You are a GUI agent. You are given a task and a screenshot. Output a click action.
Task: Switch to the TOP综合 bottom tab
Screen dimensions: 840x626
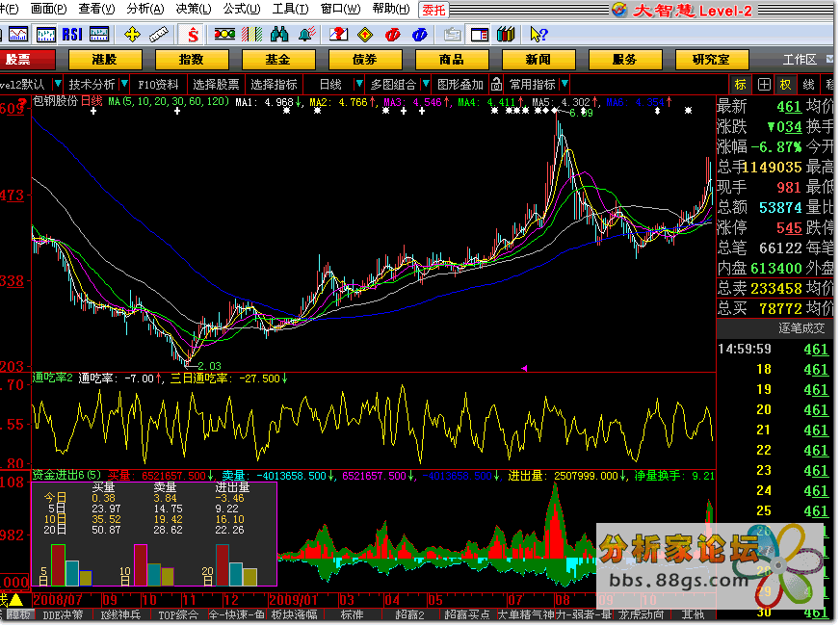[x=178, y=614]
